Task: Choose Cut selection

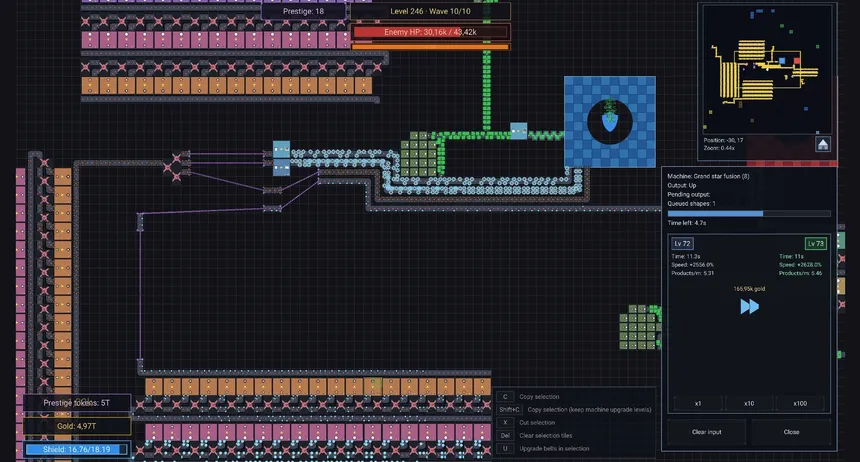Action: coord(537,422)
